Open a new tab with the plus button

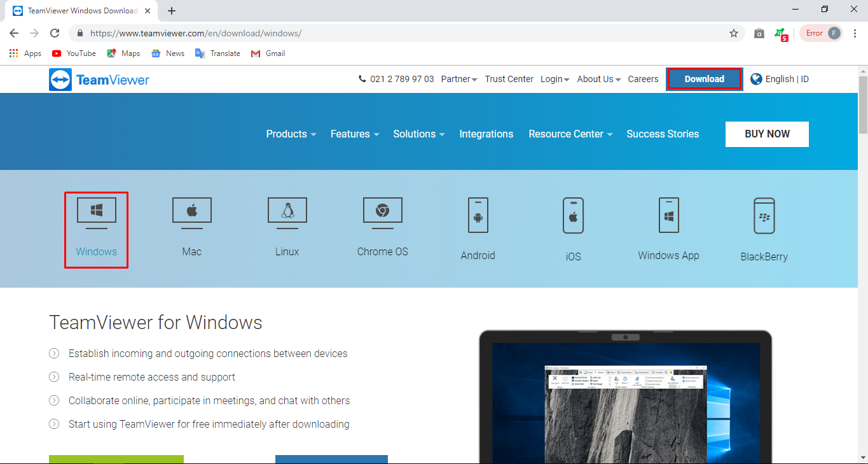172,11
